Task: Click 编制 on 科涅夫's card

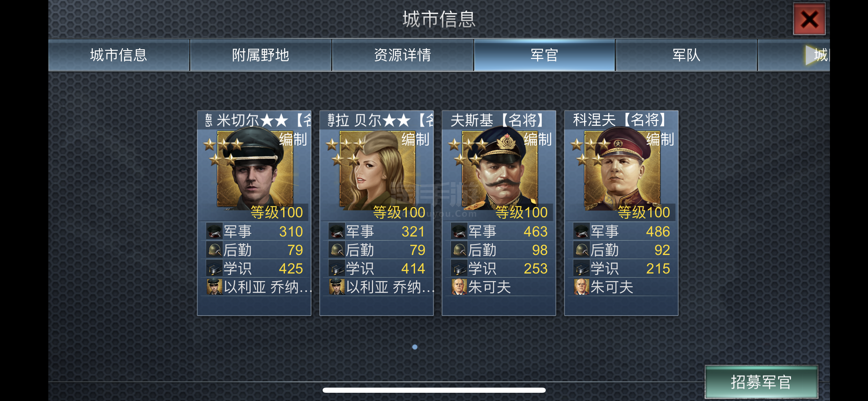Action: click(x=660, y=139)
